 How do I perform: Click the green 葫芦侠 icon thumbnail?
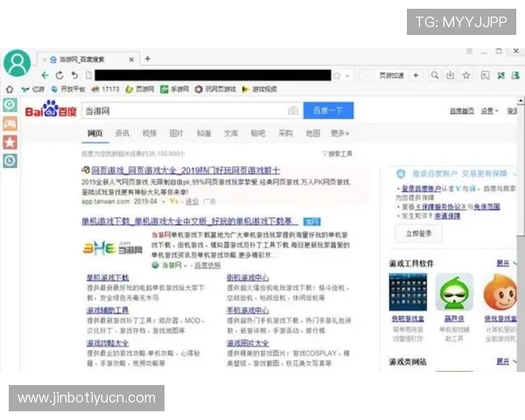(454, 292)
